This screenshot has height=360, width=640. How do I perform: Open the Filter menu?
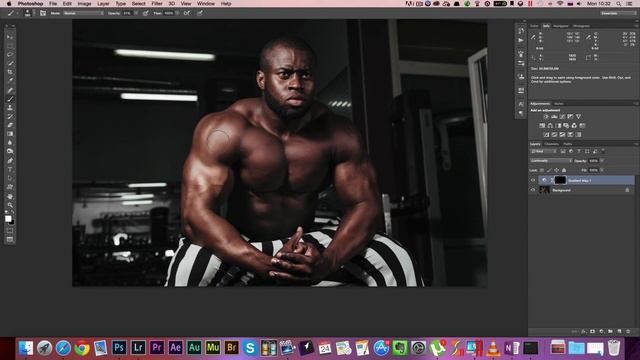(157, 4)
